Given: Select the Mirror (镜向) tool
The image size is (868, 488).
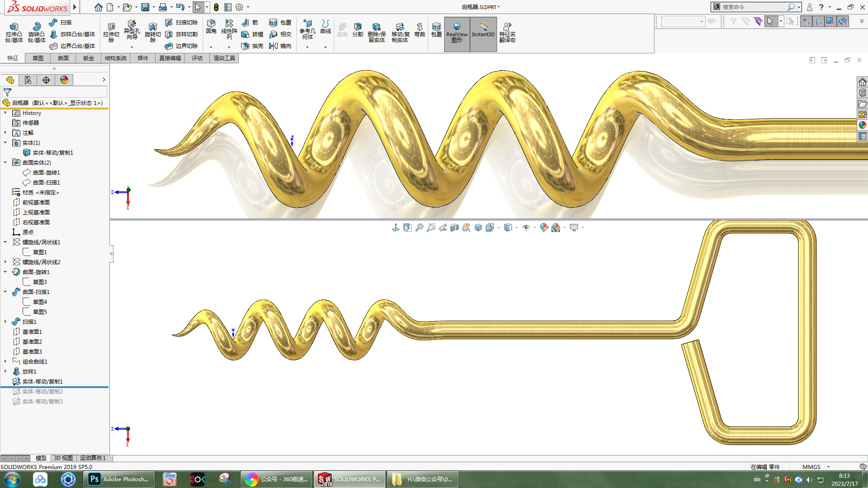Looking at the screenshot, I should pos(280,46).
